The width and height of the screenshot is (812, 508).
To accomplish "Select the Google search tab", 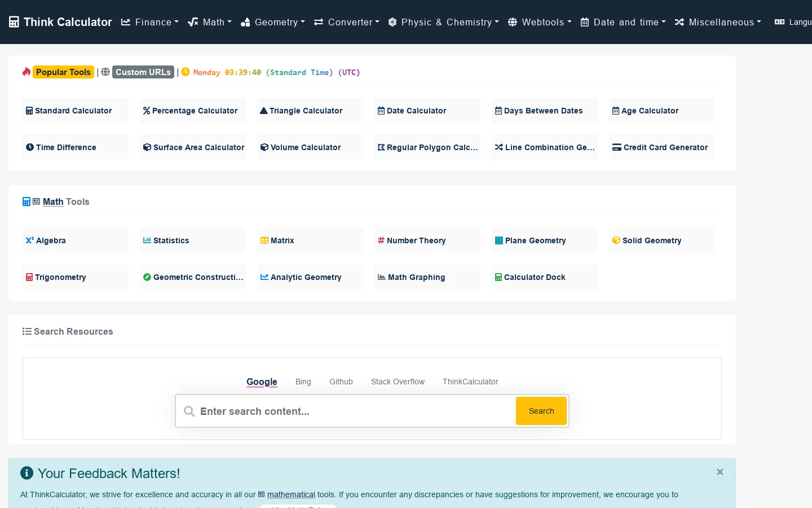I will pyautogui.click(x=262, y=382).
